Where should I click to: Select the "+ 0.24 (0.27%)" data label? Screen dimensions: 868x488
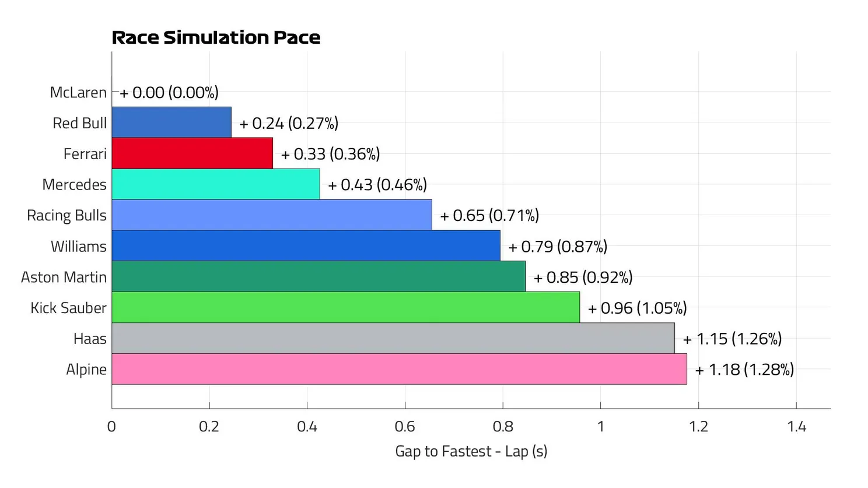click(288, 123)
